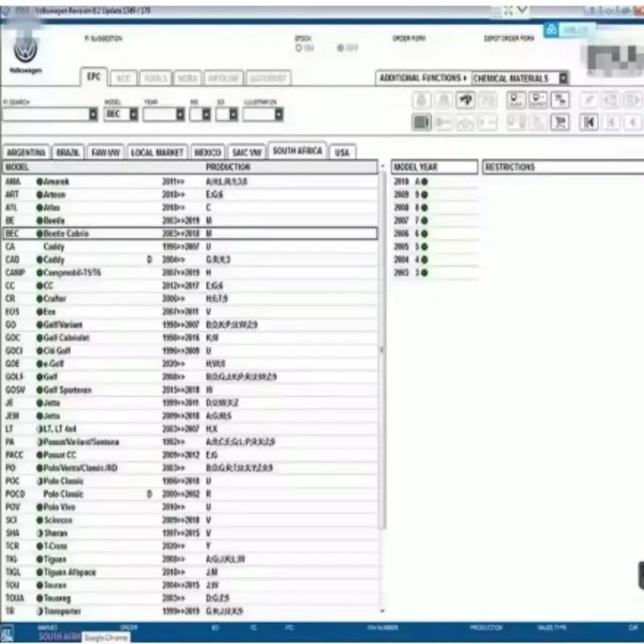Select the Tiguan Allspace model row

[x=190, y=572]
